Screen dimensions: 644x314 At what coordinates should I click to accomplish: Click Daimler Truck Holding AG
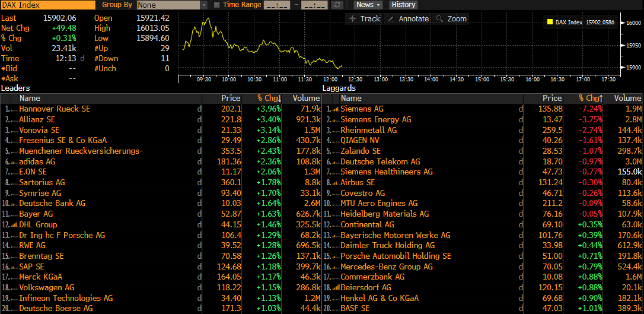[x=388, y=246]
